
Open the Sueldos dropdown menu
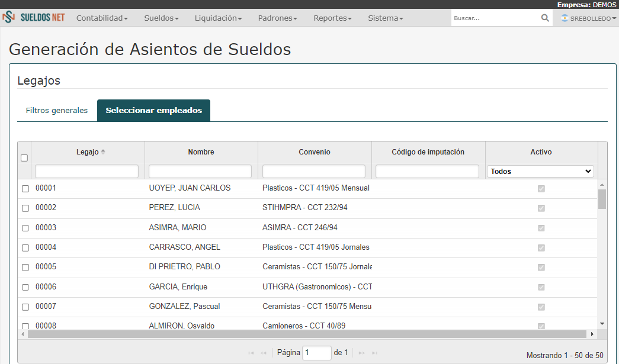(161, 18)
